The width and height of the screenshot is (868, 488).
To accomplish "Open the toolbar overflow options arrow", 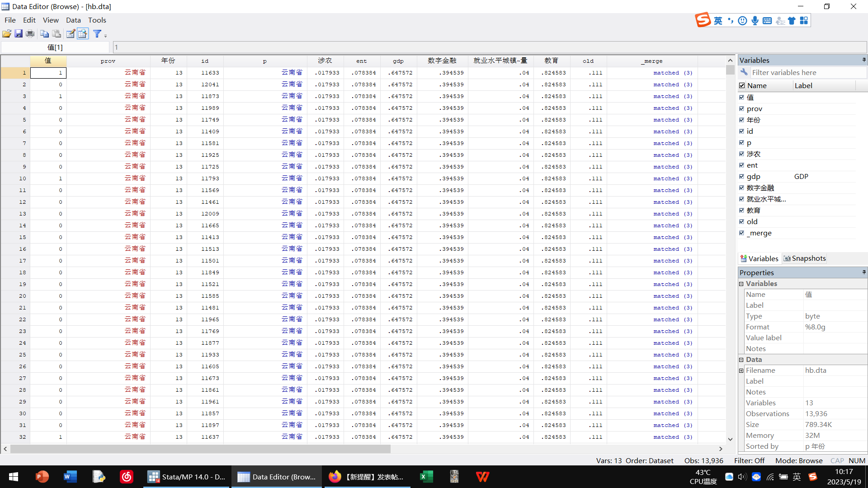I will pos(106,36).
